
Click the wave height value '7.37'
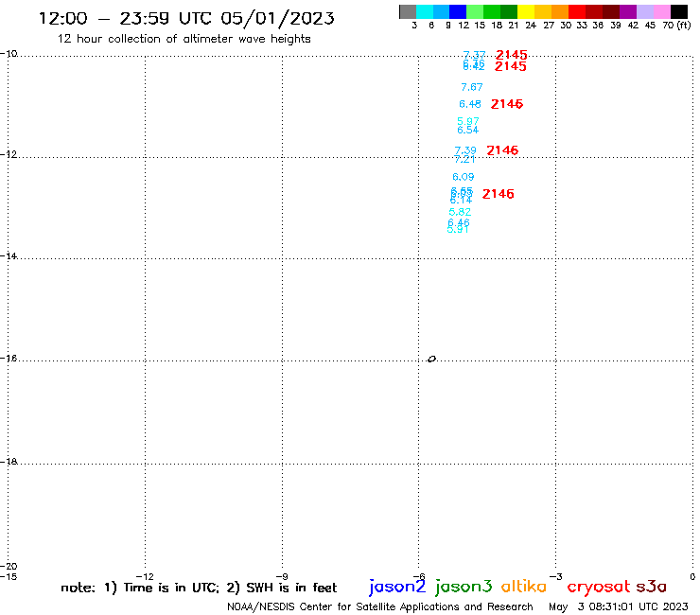pyautogui.click(x=474, y=55)
